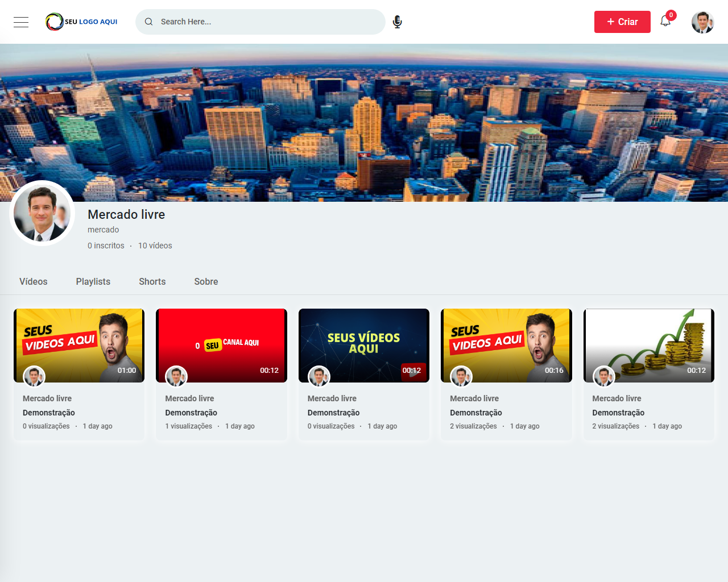Click the large channel profile picture
The height and width of the screenshot is (582, 728).
[x=42, y=213]
